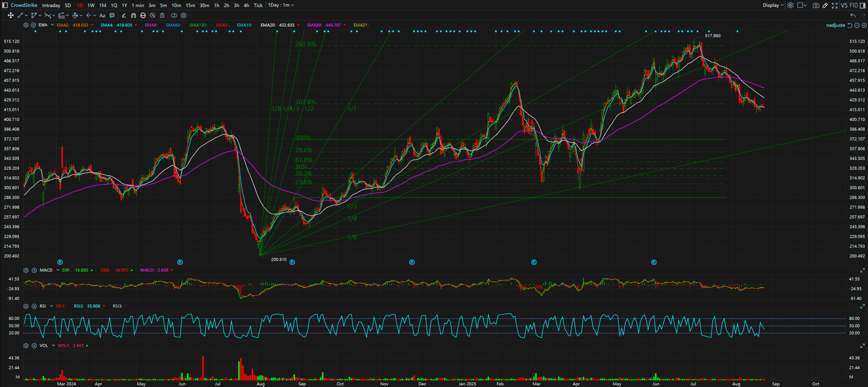Redo the drawing action
This screenshot has height=387, width=868.
pyautogui.click(x=863, y=15)
